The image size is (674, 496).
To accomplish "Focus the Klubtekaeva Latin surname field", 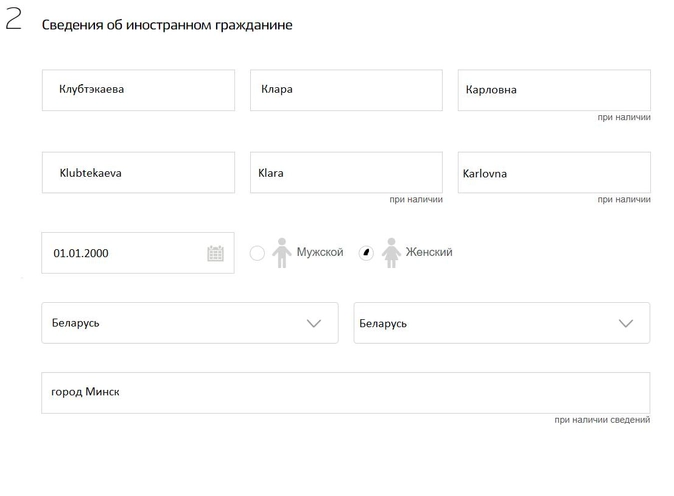I will tap(138, 172).
